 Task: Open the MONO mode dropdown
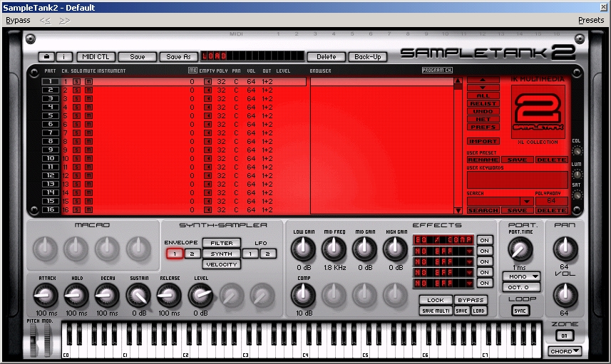click(521, 276)
